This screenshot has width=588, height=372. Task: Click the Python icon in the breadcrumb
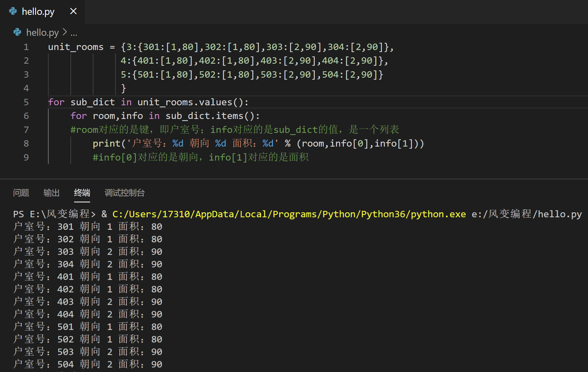click(17, 32)
